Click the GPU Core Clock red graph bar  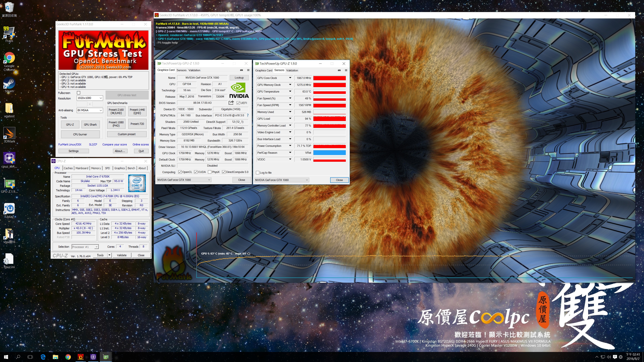[x=330, y=78]
